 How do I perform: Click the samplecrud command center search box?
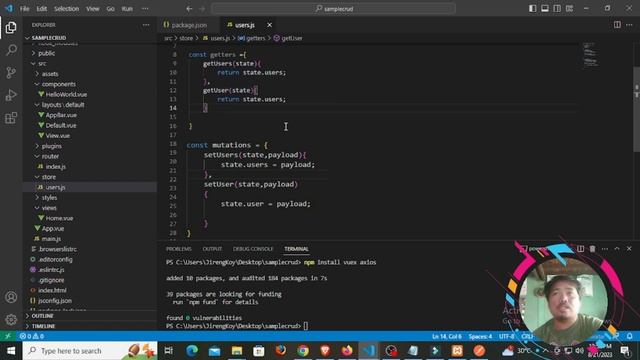(333, 9)
